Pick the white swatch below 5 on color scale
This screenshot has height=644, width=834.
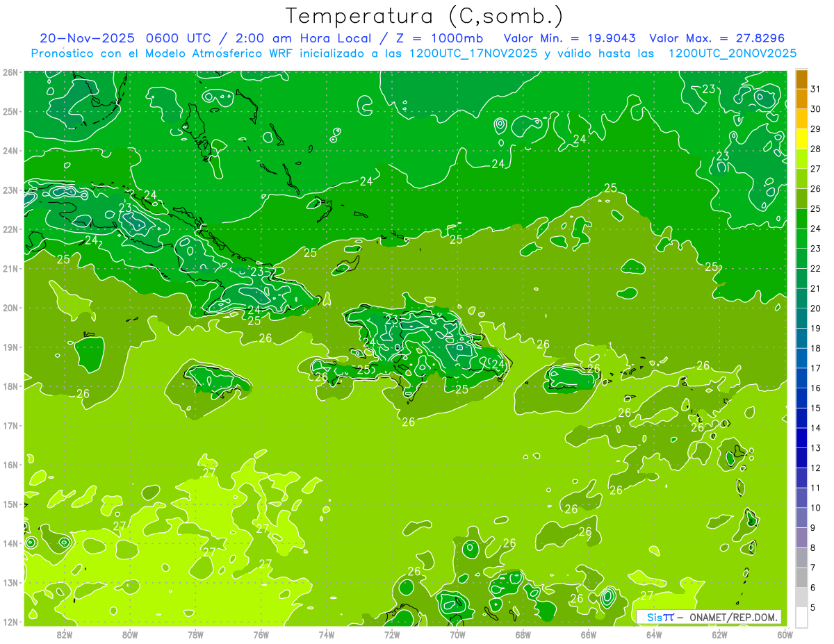[x=801, y=617]
